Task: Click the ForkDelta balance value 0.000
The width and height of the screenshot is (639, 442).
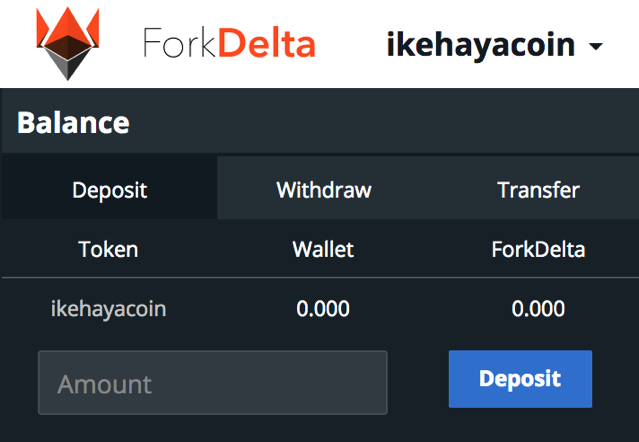Action: click(538, 308)
